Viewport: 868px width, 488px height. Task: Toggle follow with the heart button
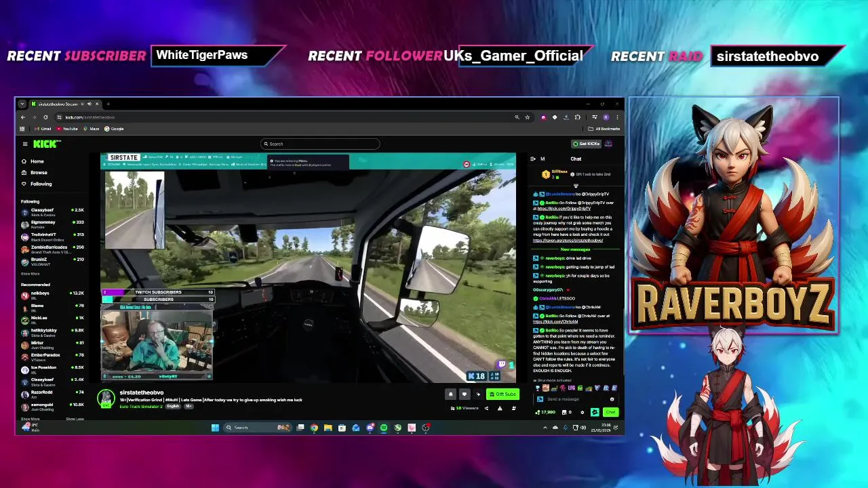(x=464, y=394)
